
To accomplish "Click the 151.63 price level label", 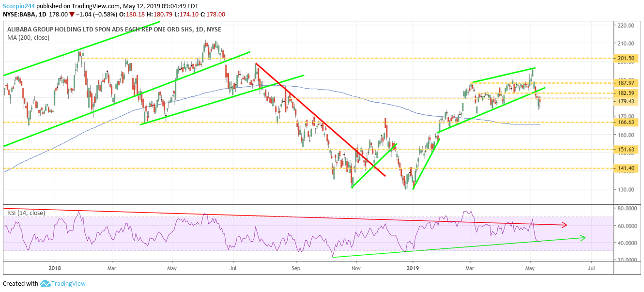I will 627,150.
